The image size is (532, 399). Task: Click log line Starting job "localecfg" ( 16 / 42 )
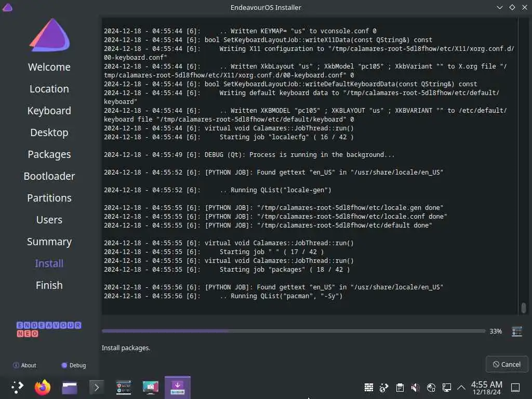229,137
